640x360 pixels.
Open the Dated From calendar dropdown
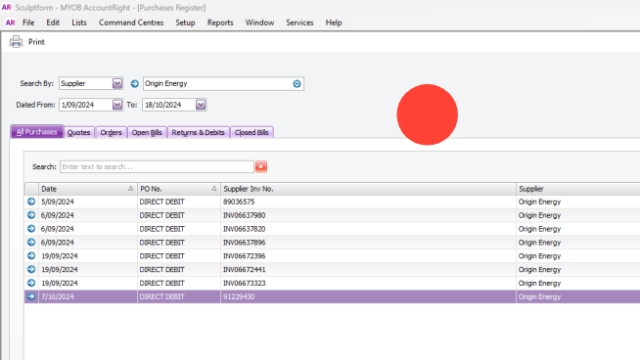[117, 105]
